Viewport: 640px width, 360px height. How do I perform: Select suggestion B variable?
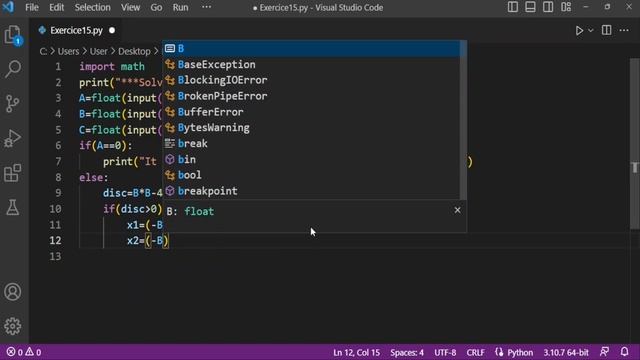click(311, 49)
